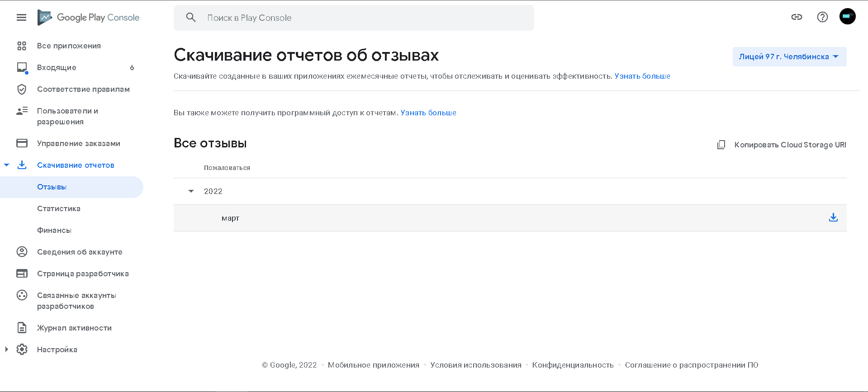Collapse the Скачивание отчетов sidebar section
The image size is (868, 392).
pyautogui.click(x=6, y=165)
